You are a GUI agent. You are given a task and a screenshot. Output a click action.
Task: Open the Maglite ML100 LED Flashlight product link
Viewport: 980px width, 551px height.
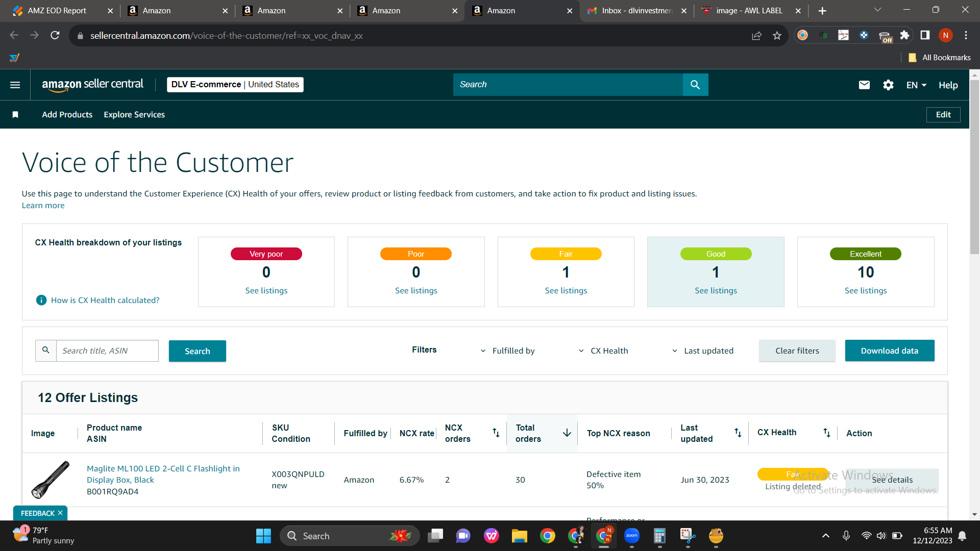click(163, 474)
